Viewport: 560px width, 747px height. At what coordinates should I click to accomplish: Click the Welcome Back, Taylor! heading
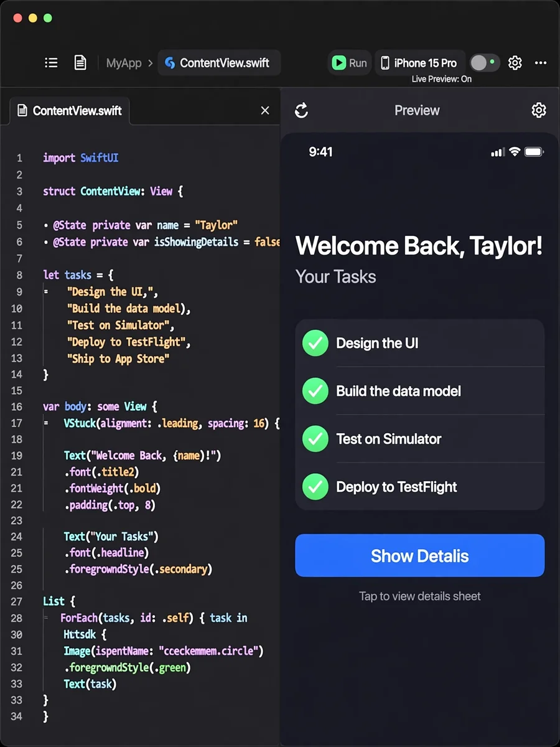tap(419, 246)
